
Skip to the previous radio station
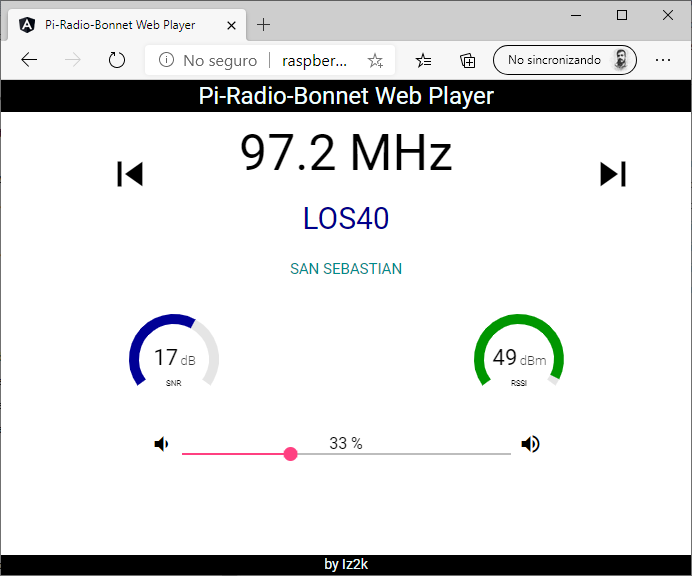pyautogui.click(x=130, y=174)
